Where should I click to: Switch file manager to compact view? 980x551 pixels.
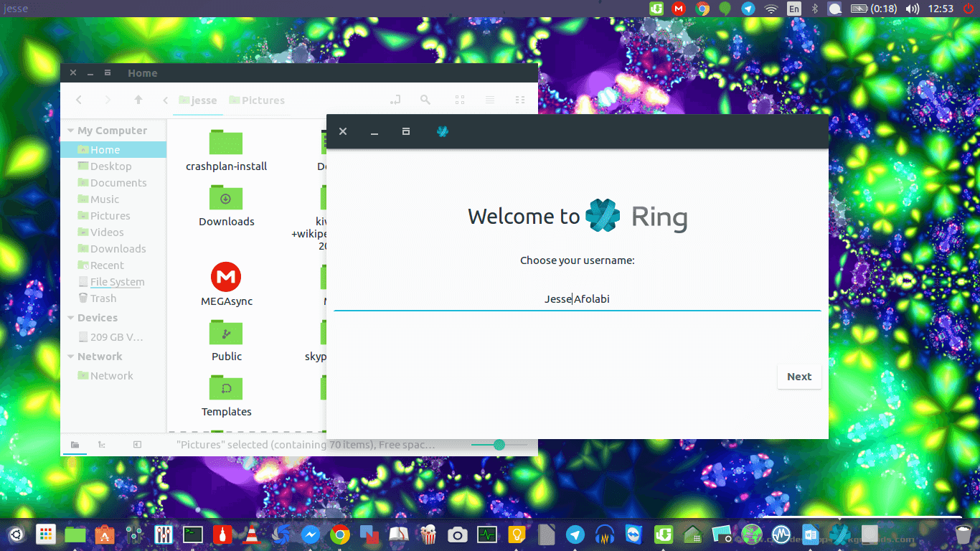point(520,100)
